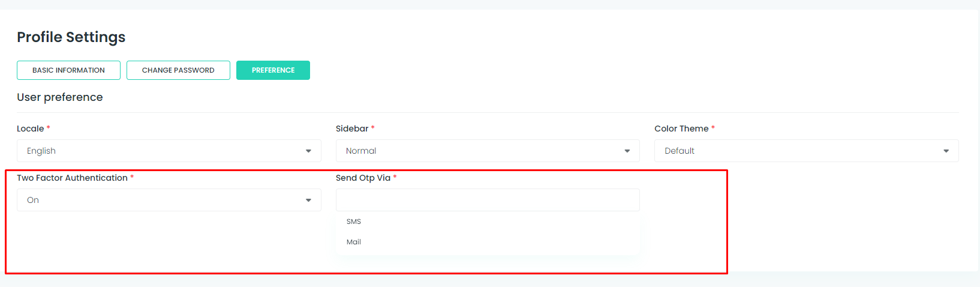
Task: Open the Basic Information tab
Action: (68, 70)
